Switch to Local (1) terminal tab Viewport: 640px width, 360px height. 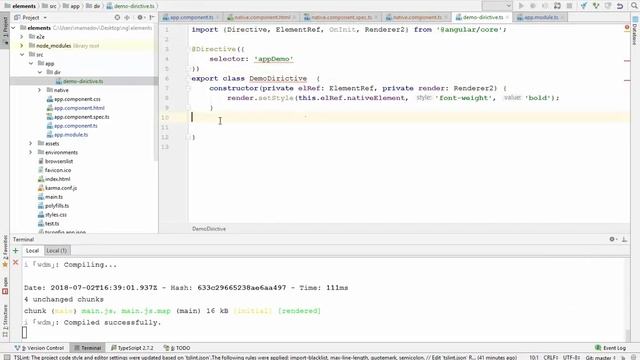[x=57, y=251]
